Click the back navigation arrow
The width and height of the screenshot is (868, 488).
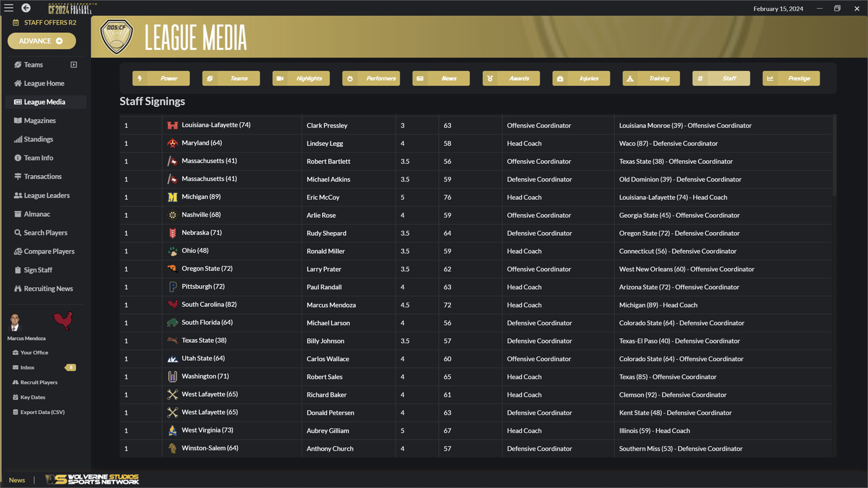pos(26,8)
